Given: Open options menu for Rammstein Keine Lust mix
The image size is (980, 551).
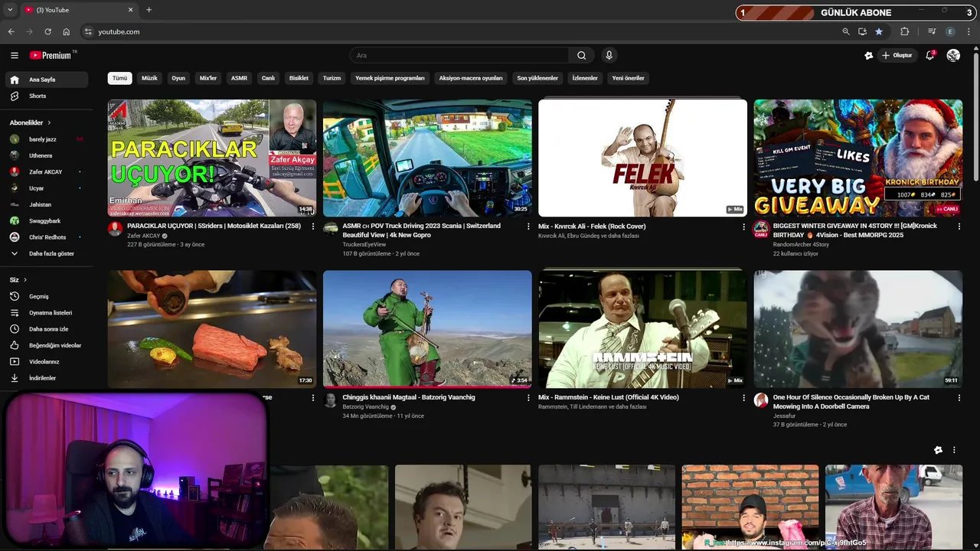Looking at the screenshot, I should tap(743, 398).
